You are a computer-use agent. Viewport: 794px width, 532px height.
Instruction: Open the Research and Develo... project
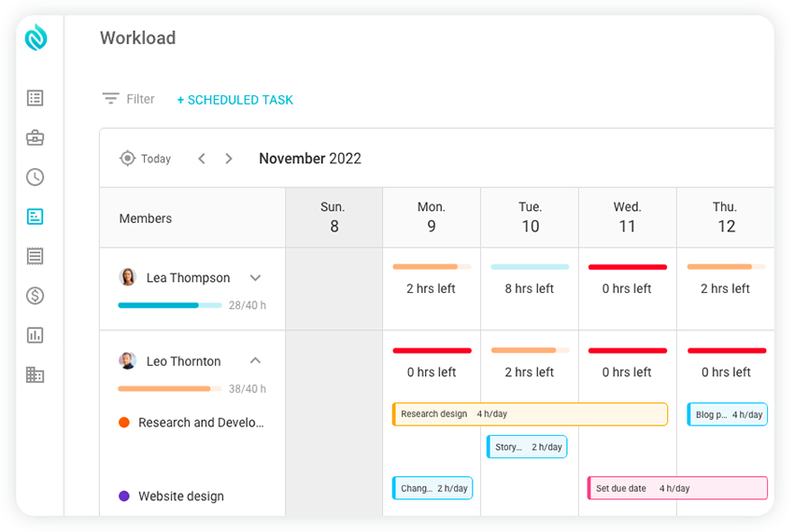[201, 423]
